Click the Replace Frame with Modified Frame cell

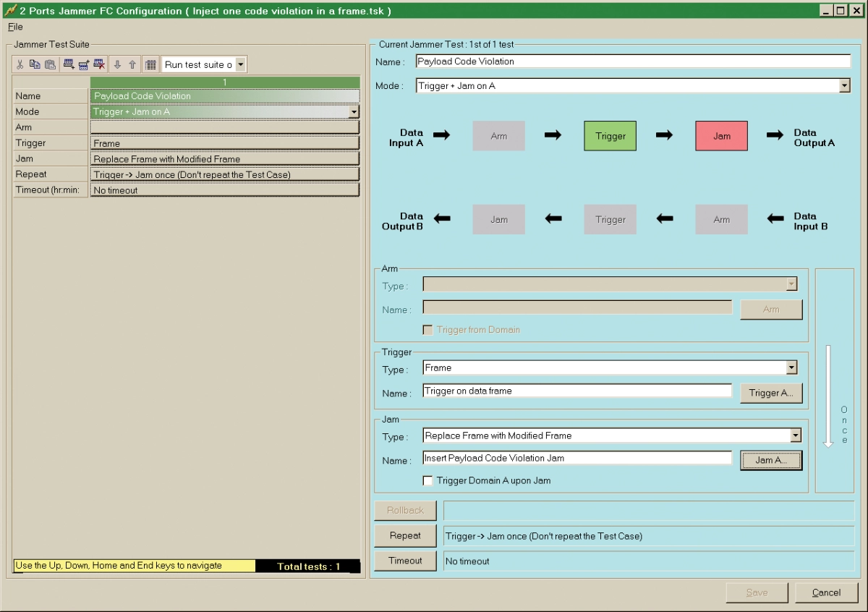point(225,158)
